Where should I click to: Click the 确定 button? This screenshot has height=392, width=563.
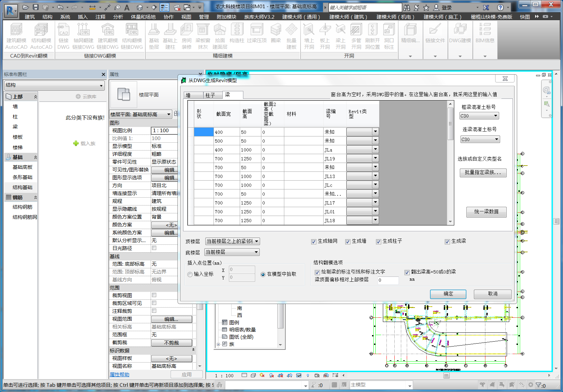coord(448,294)
